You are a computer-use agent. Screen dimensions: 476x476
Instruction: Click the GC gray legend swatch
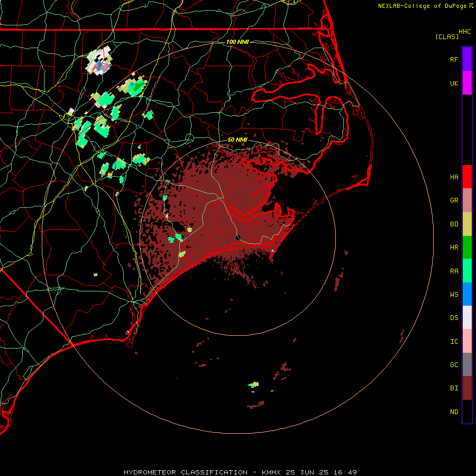(x=467, y=364)
